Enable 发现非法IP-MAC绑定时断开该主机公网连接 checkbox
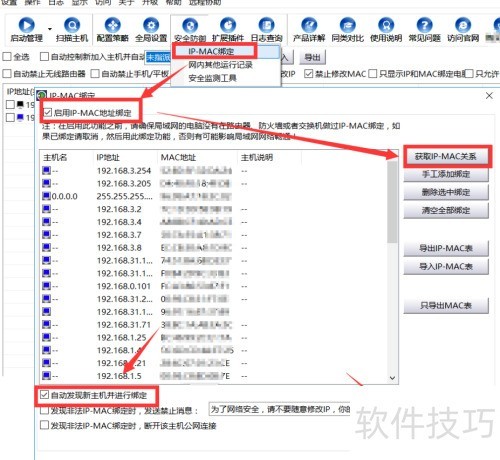This screenshot has width=500, height=460. tap(44, 425)
